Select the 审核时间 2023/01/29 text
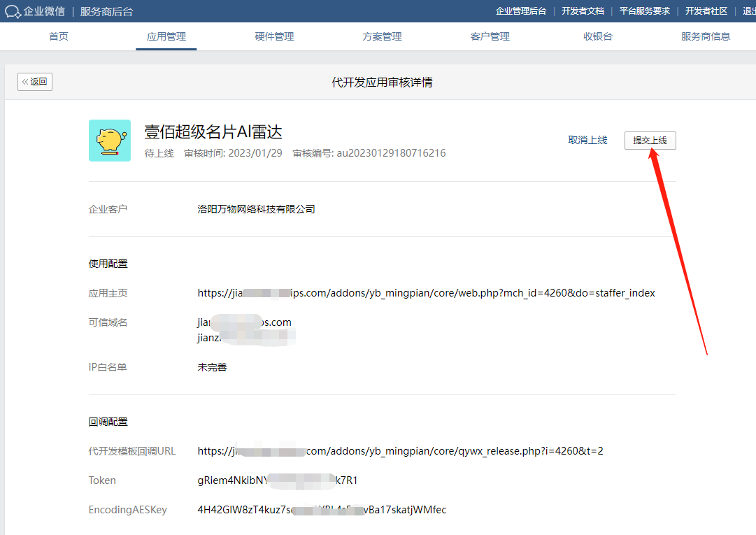This screenshot has width=756, height=535. (233, 153)
